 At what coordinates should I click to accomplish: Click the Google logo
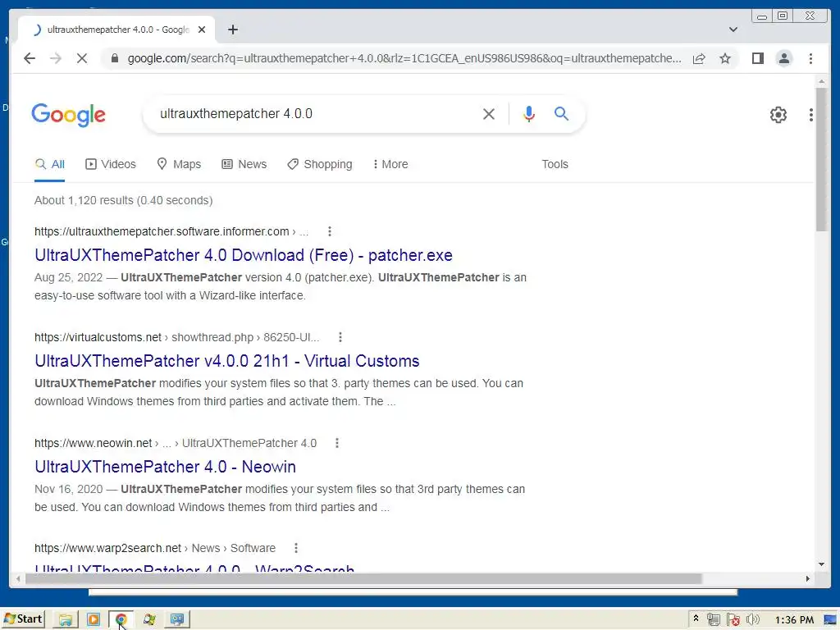[x=69, y=115]
